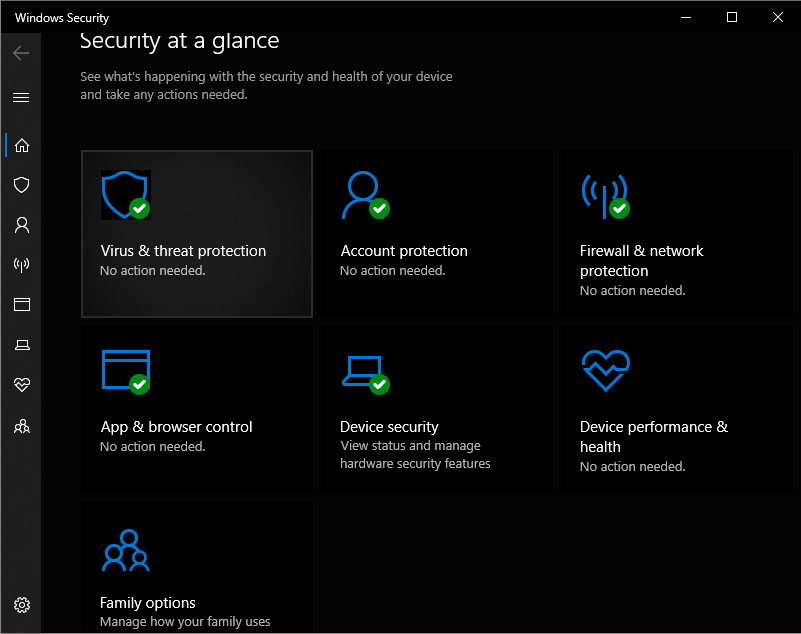This screenshot has width=801, height=634.
Task: Open Device performance & health heart sidebar icon
Action: pyautogui.click(x=21, y=385)
